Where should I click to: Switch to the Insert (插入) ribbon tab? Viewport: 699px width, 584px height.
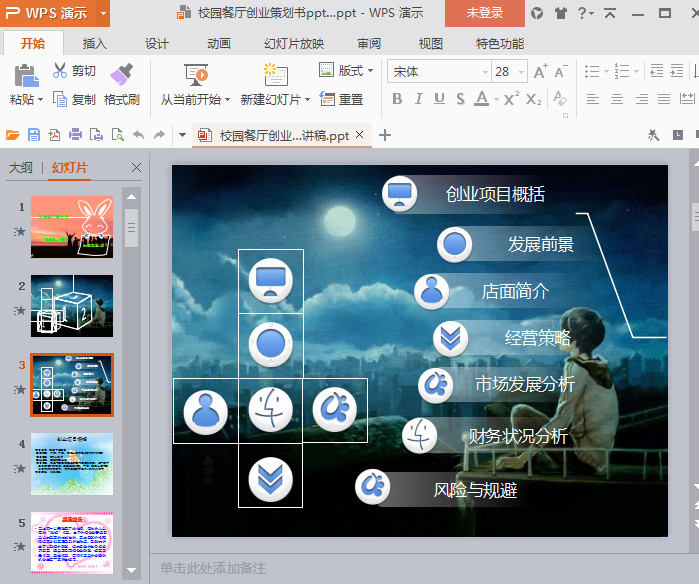pos(95,44)
